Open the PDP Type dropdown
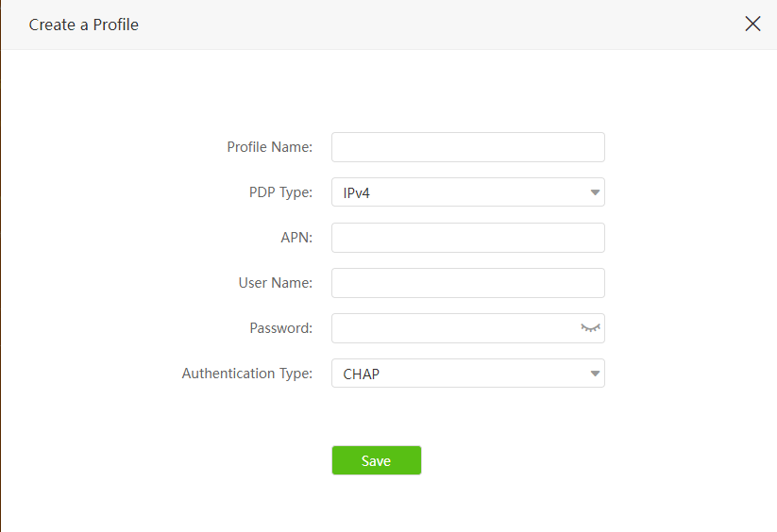Screen dimensions: 777x532 click(467, 192)
